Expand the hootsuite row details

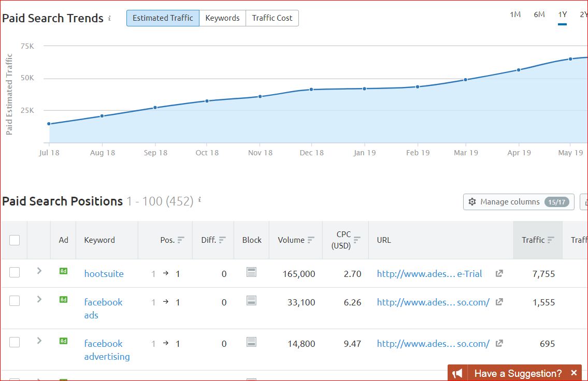click(39, 271)
